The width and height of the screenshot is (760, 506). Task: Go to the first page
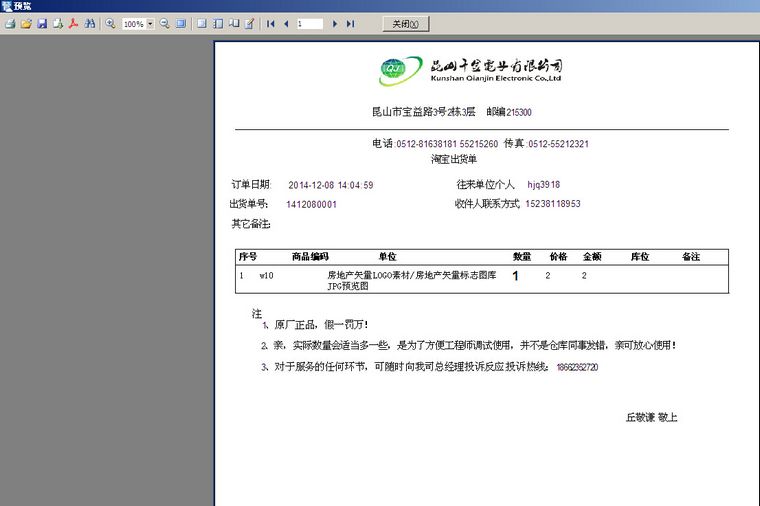[x=271, y=24]
